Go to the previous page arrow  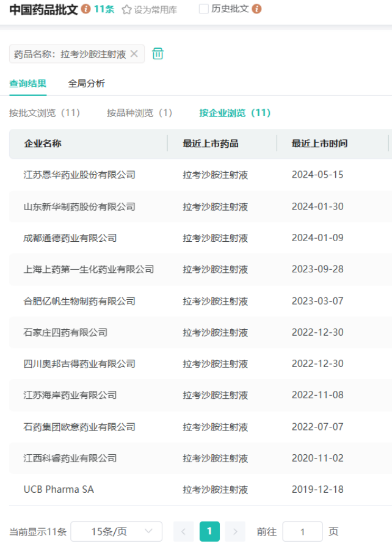tap(183, 531)
